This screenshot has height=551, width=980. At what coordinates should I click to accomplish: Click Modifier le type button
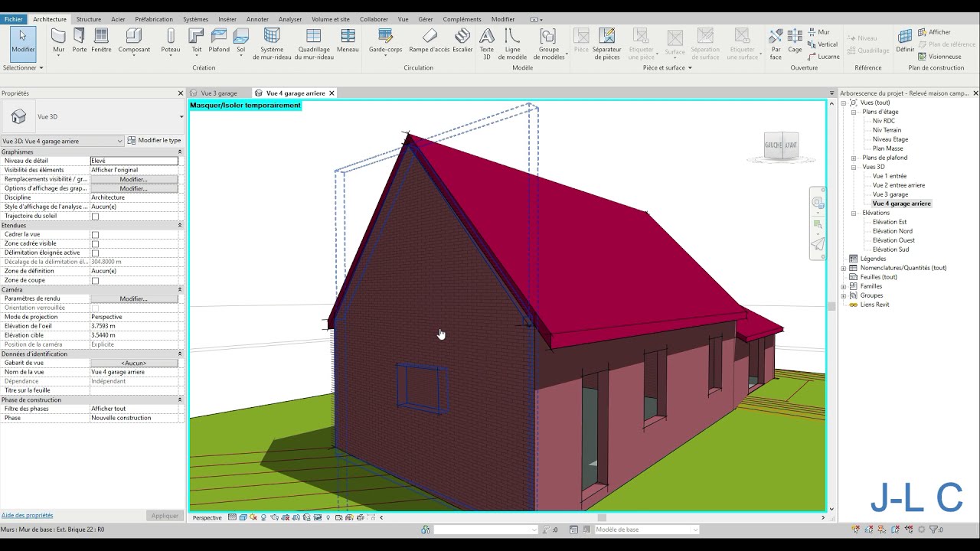tap(154, 141)
